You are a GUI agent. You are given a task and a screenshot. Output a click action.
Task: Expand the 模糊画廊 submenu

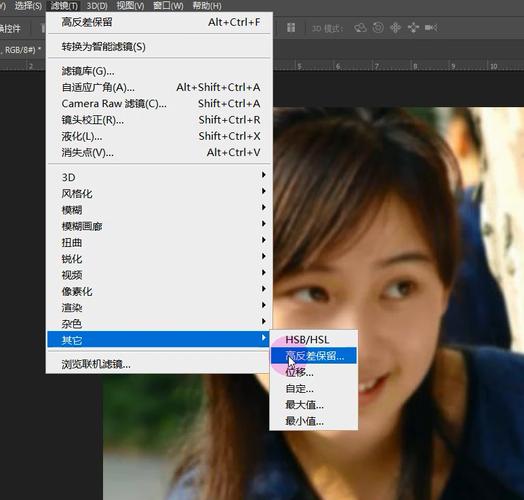[x=159, y=226]
